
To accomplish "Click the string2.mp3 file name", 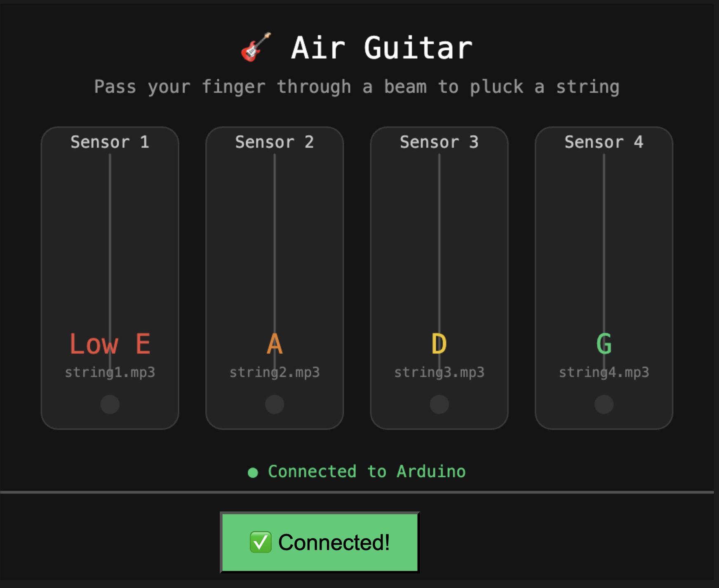I will tap(275, 372).
